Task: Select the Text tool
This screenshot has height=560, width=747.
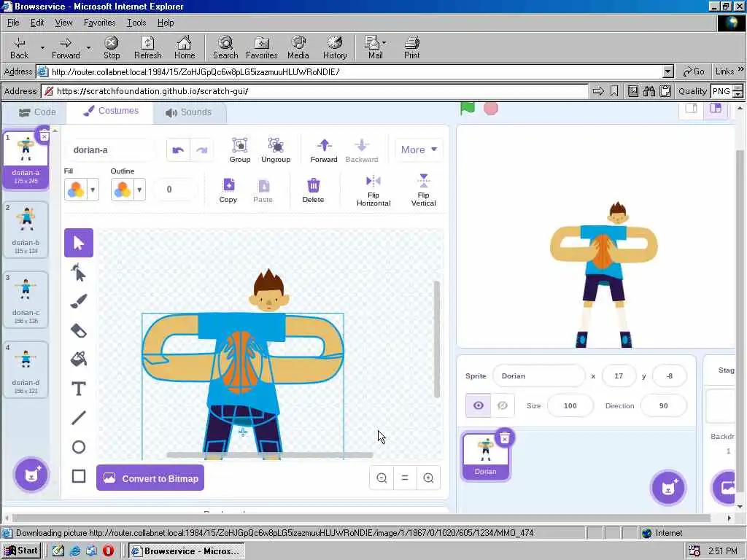Action: tap(79, 389)
